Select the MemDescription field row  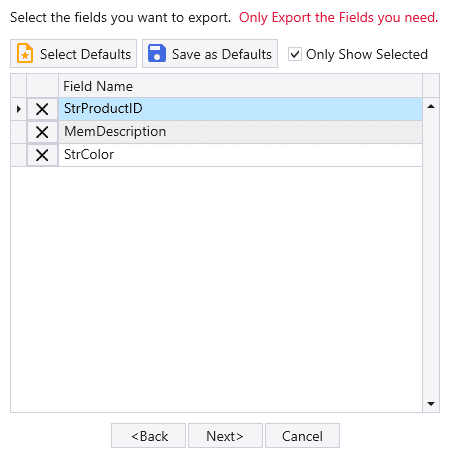[240, 132]
